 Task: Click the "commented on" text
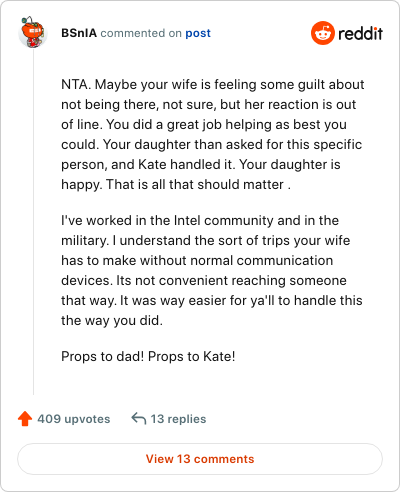(x=141, y=33)
